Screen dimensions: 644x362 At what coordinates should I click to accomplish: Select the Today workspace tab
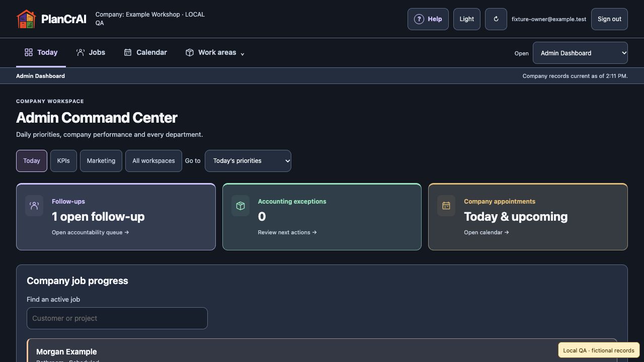point(32,161)
